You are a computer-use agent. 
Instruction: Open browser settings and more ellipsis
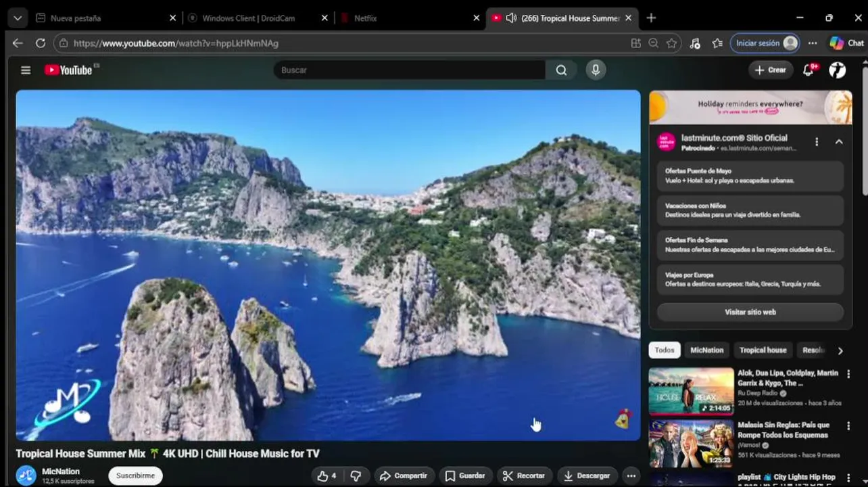813,43
